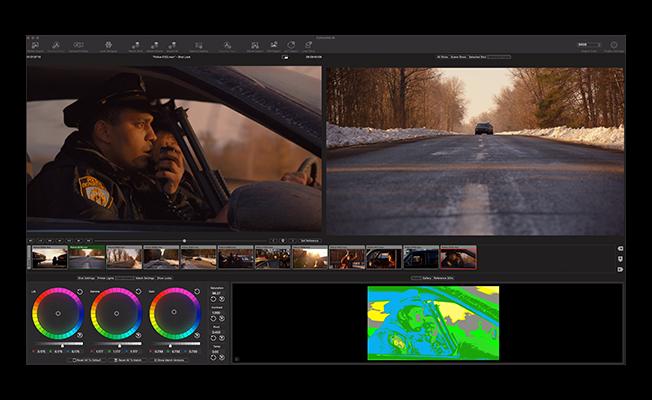Switch to the Match Settings tab
The width and height of the screenshot is (652, 400).
click(145, 278)
